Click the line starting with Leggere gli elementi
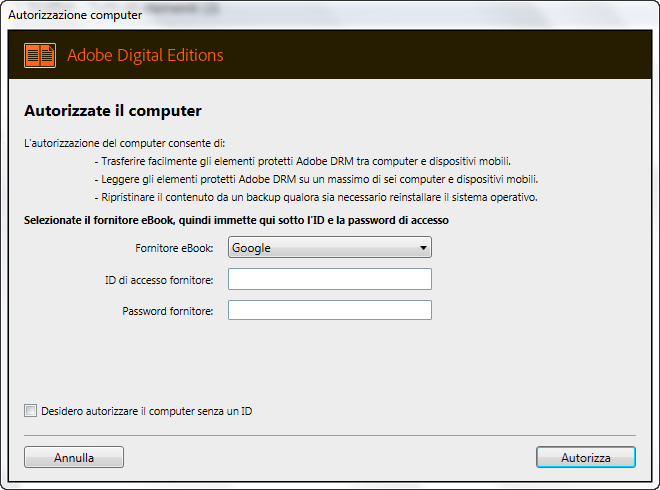The width and height of the screenshot is (660, 490). tap(316, 179)
